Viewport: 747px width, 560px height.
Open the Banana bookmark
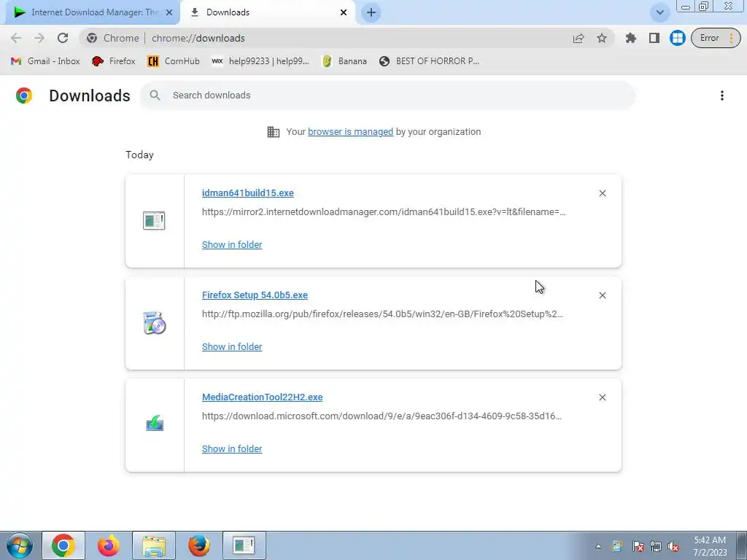click(x=344, y=61)
